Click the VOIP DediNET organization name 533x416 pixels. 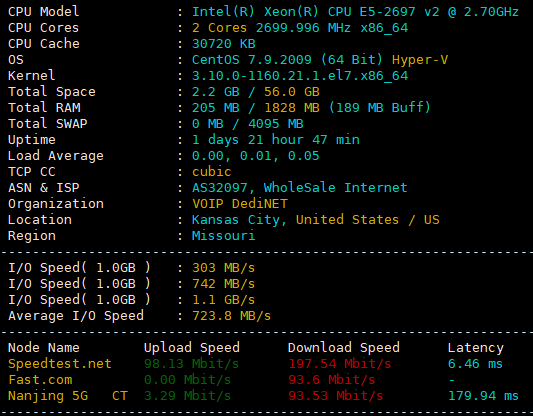click(240, 204)
